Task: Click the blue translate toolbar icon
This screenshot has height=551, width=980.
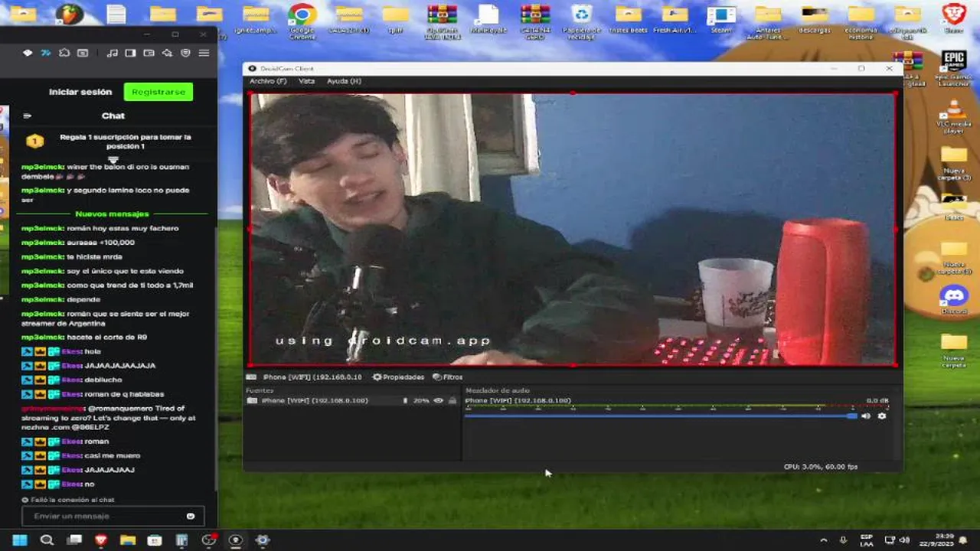Action: [x=46, y=53]
